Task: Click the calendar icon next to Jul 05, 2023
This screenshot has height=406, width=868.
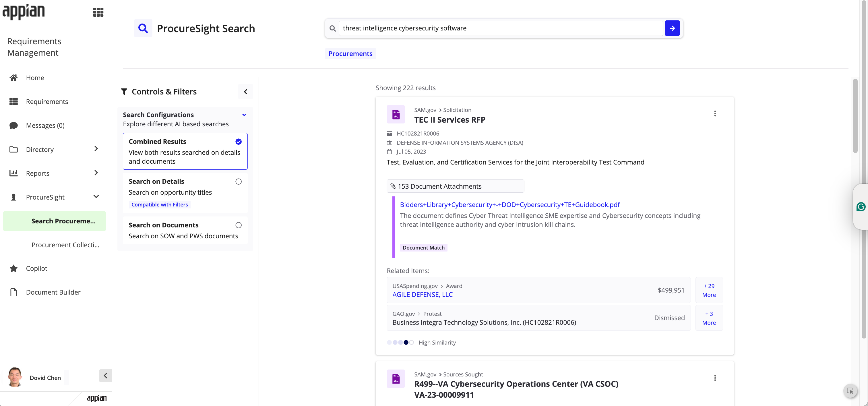Action: (389, 152)
